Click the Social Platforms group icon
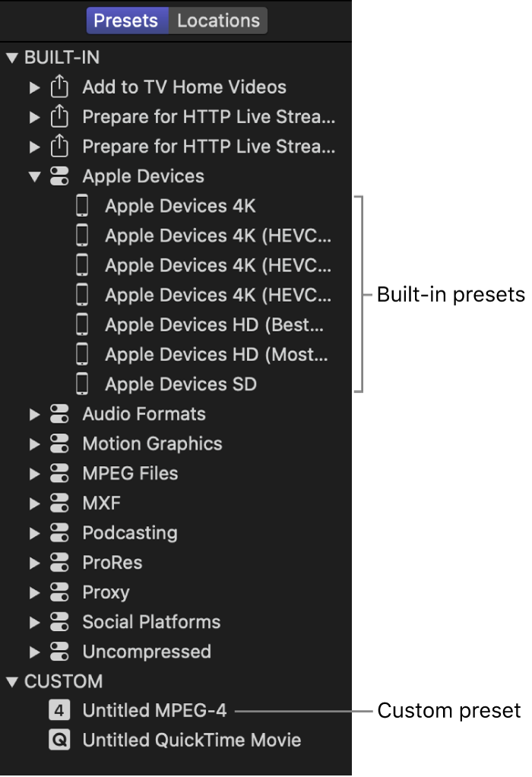Viewport: 532px width, 777px height. (59, 621)
